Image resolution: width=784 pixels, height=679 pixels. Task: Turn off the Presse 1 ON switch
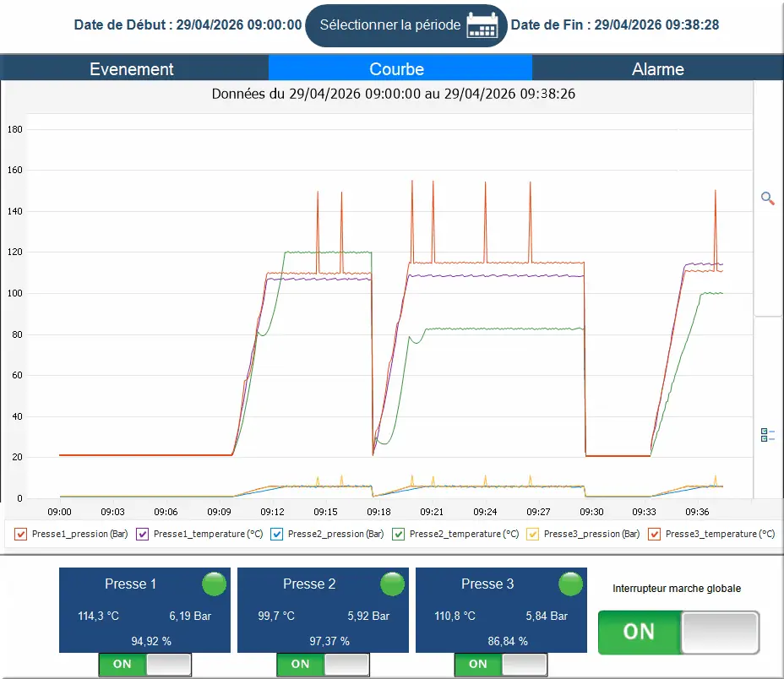[x=145, y=665]
